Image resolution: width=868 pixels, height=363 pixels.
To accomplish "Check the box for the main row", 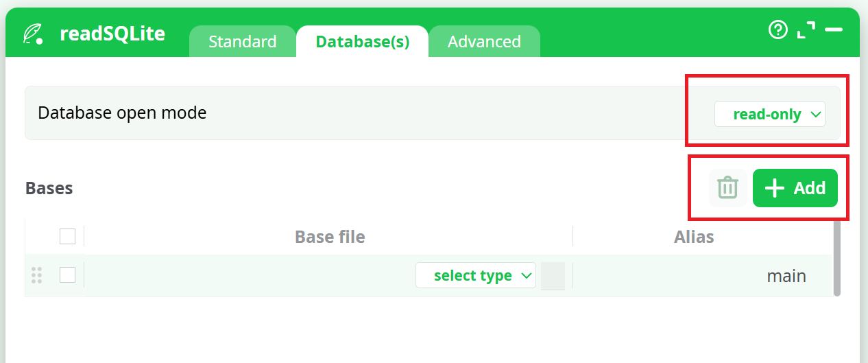I will coord(67,275).
